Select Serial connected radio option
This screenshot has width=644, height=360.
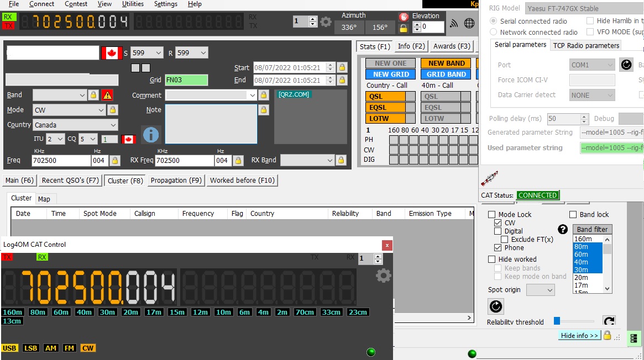pos(493,21)
